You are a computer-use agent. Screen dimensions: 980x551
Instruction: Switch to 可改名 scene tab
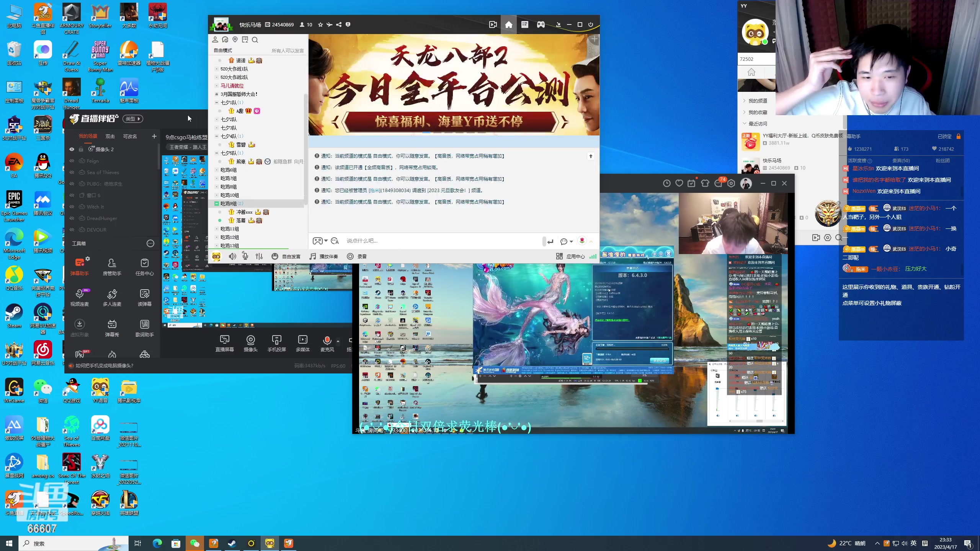130,136
